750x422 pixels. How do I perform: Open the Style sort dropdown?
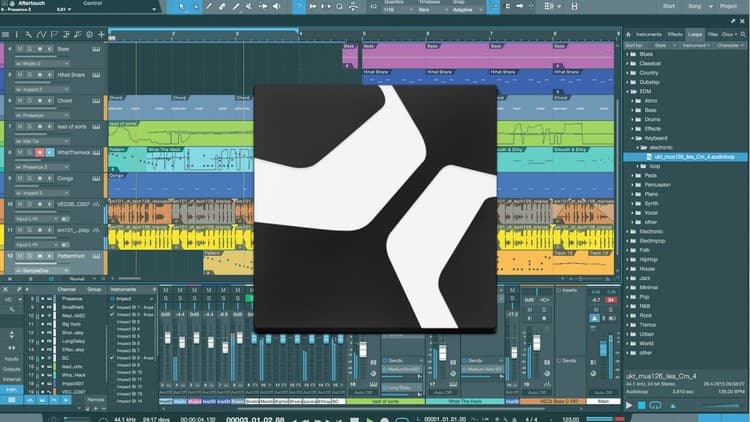click(x=665, y=45)
